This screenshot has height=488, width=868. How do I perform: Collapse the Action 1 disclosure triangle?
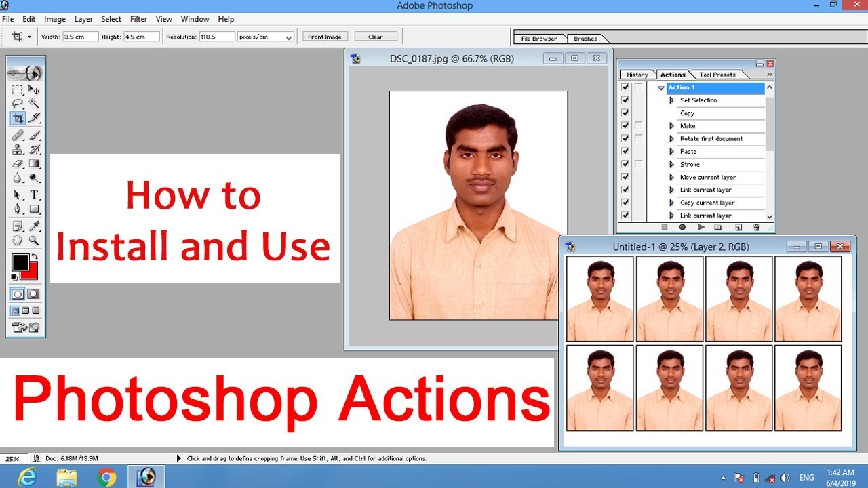(661, 88)
